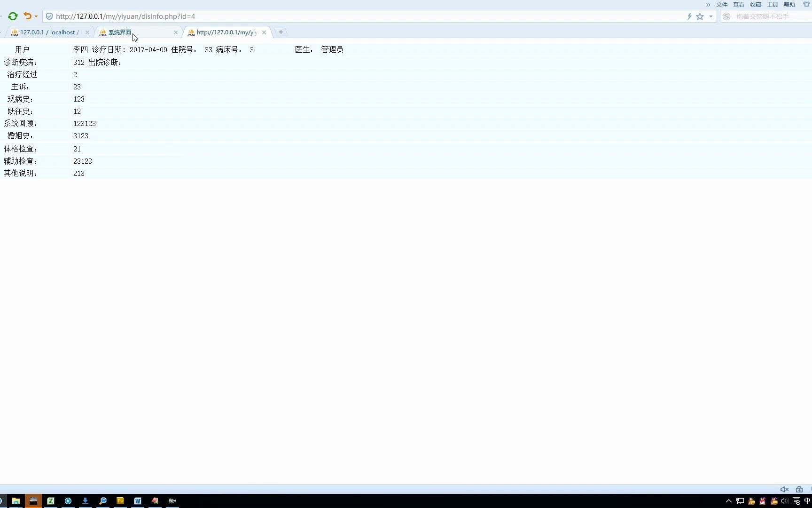Close the 127.0.0.1 / localhost tab
812x508 pixels.
(87, 32)
